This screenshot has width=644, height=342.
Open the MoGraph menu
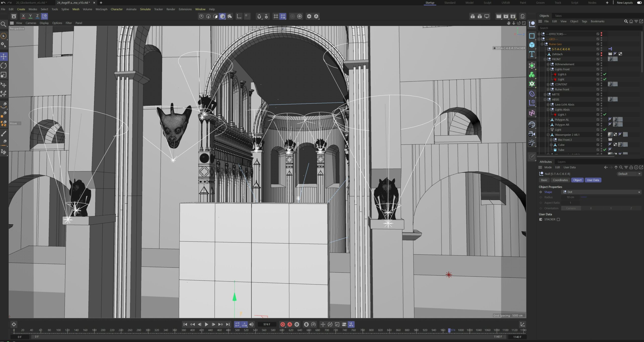[101, 9]
